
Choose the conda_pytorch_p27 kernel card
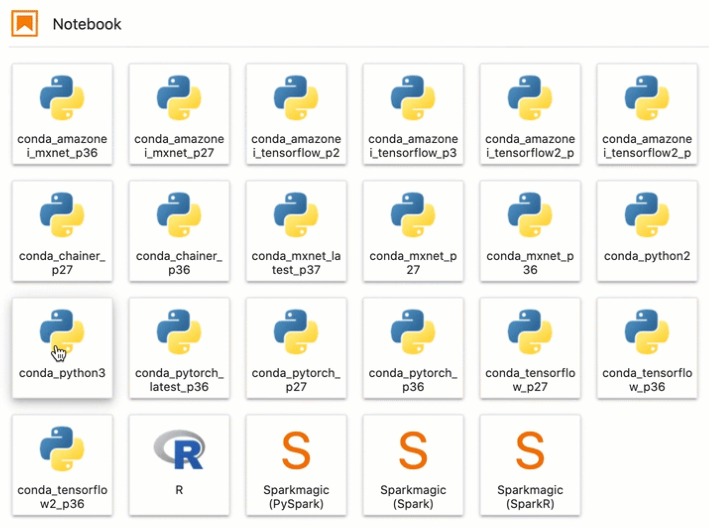pyautogui.click(x=296, y=348)
